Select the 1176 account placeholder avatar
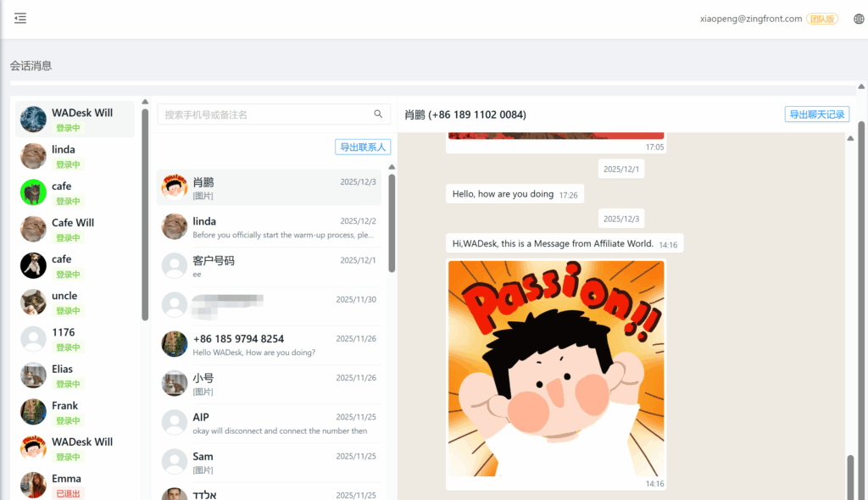Image resolution: width=868 pixels, height=500 pixels. (x=33, y=339)
